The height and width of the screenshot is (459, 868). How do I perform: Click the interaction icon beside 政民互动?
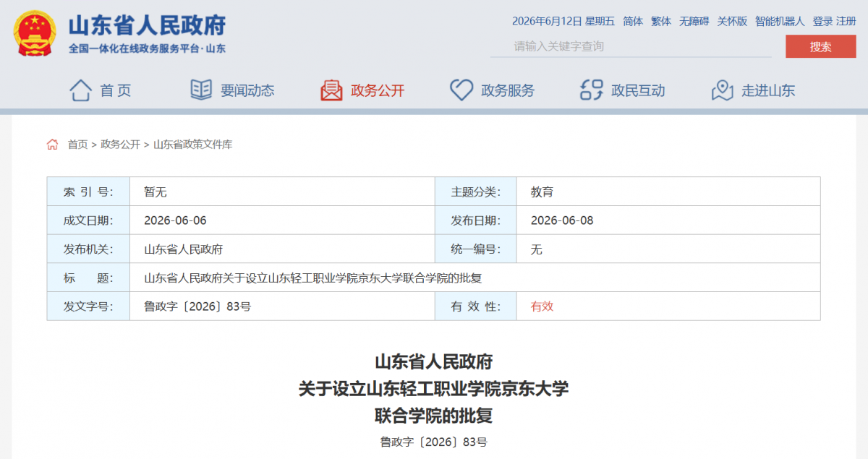592,90
